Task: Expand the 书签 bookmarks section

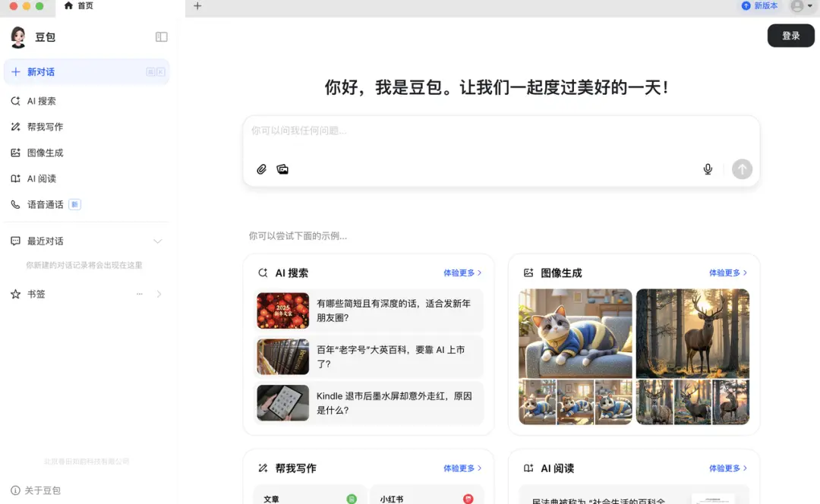Action: tap(159, 294)
